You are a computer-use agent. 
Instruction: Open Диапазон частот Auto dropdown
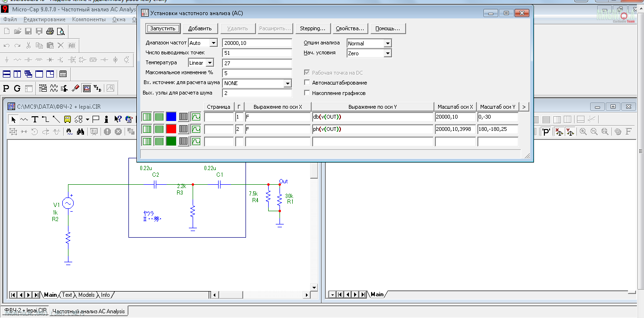coord(213,43)
